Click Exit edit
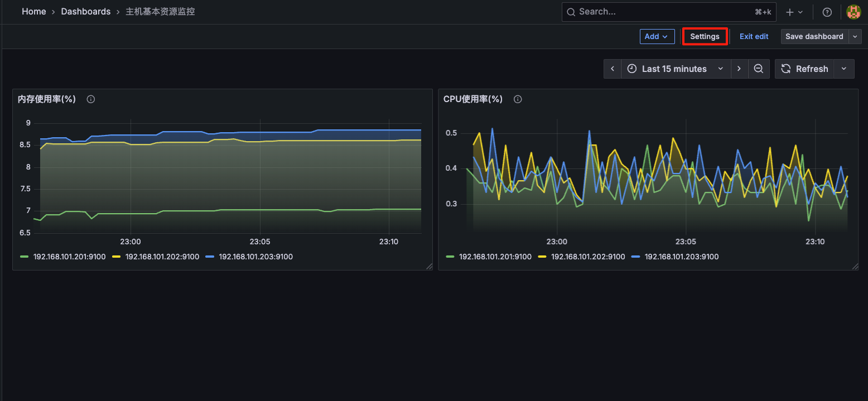The width and height of the screenshot is (868, 401). coord(754,36)
